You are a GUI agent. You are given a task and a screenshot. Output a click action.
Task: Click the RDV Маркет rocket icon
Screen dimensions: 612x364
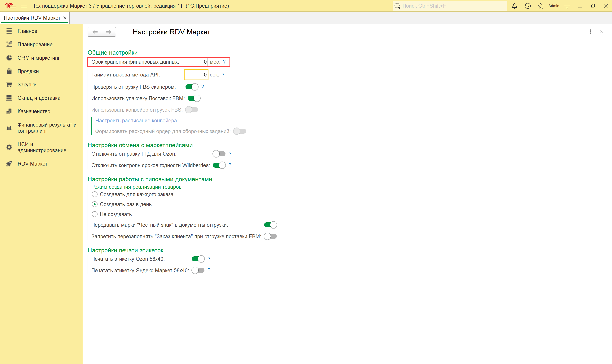pyautogui.click(x=9, y=164)
